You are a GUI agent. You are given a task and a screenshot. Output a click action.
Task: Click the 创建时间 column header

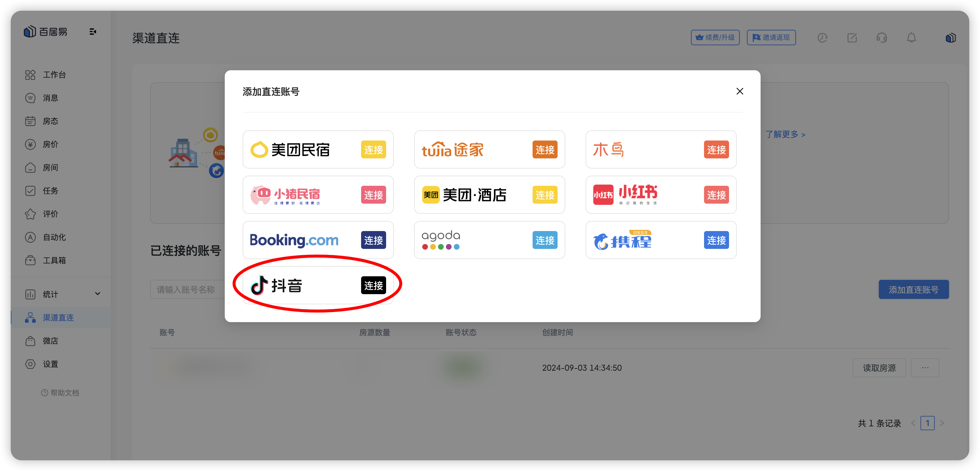tap(557, 333)
